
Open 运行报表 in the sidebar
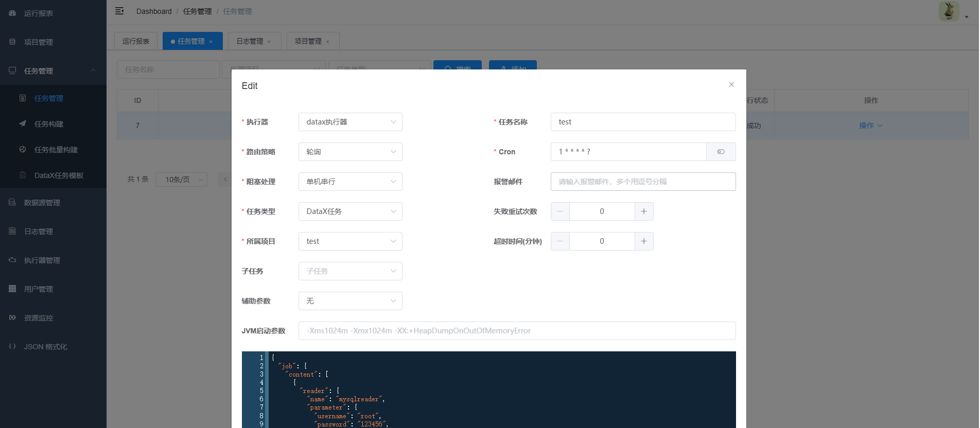point(53,13)
